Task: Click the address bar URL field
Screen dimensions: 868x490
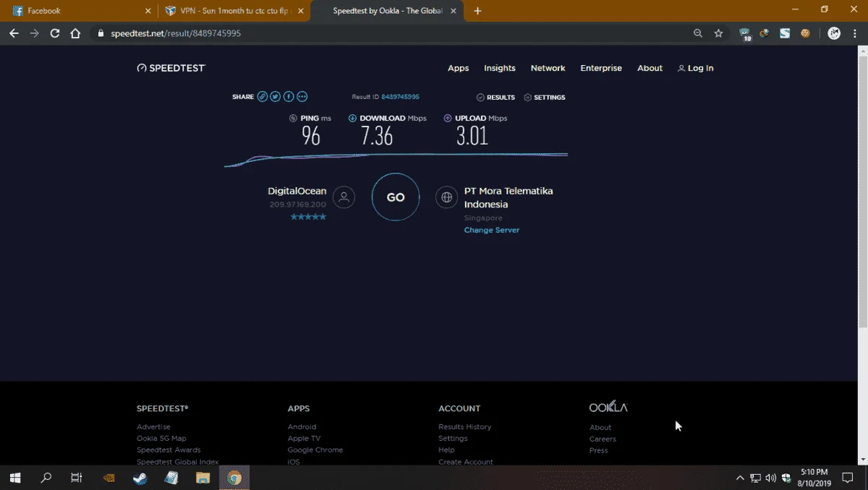Action: 391,33
